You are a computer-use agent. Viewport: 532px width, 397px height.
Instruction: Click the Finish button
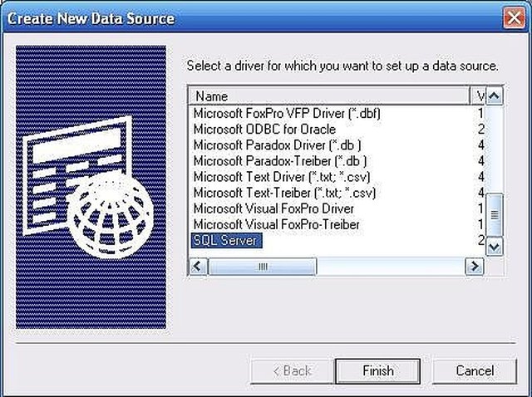click(377, 371)
